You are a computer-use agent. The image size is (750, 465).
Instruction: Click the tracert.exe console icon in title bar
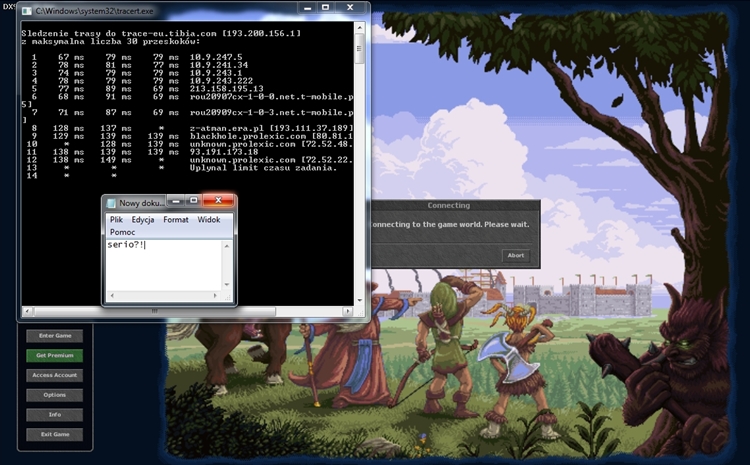coord(27,11)
